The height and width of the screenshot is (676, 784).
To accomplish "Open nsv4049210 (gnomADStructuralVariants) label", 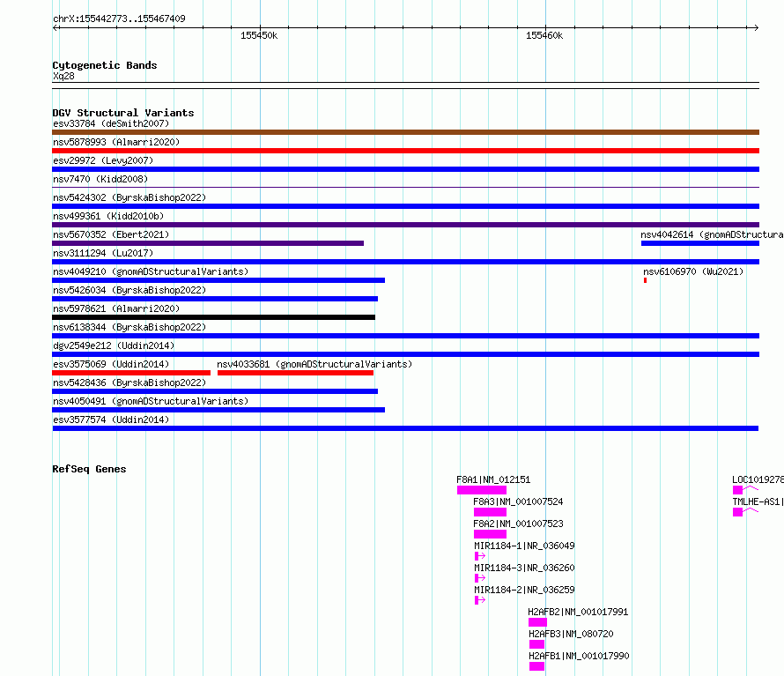I will 151,271.
